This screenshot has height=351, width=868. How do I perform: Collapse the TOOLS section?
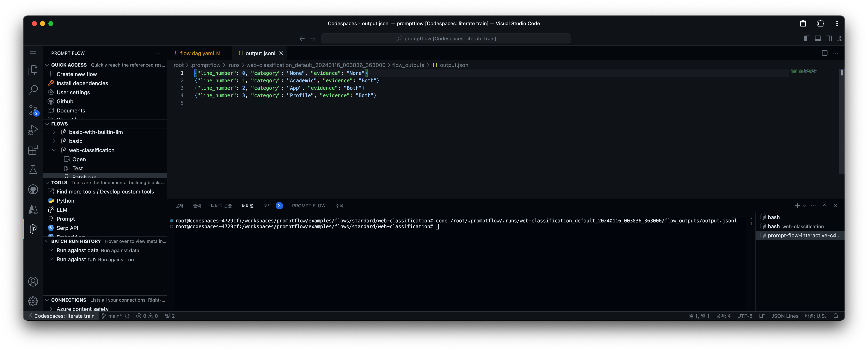(47, 183)
